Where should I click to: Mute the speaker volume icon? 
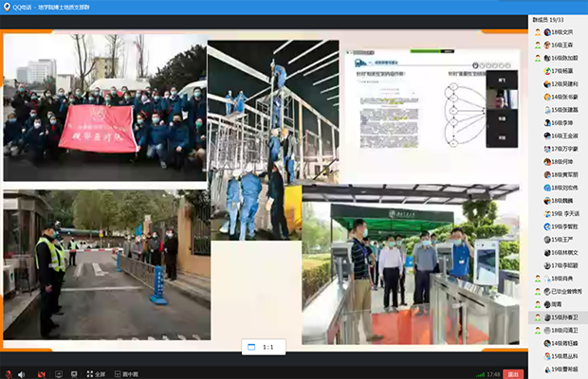(22, 373)
